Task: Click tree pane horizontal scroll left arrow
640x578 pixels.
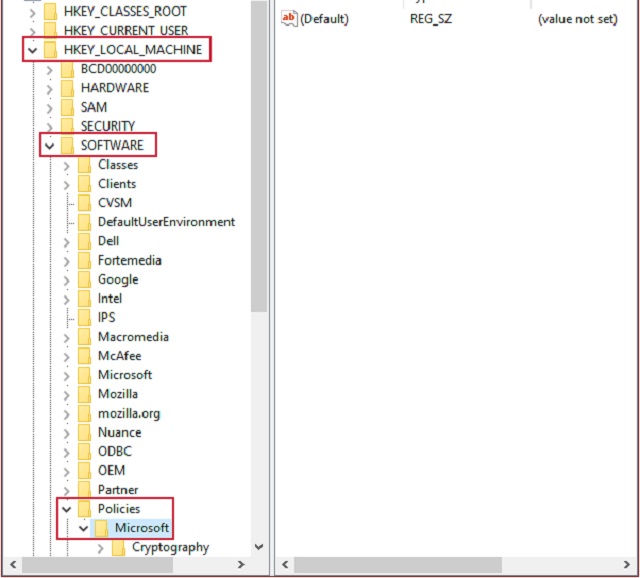Action: (13, 565)
